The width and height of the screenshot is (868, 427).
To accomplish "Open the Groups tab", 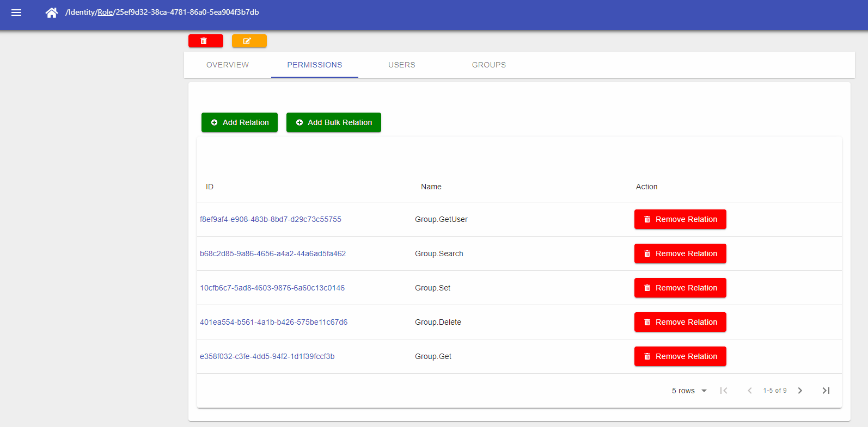I will coord(488,65).
